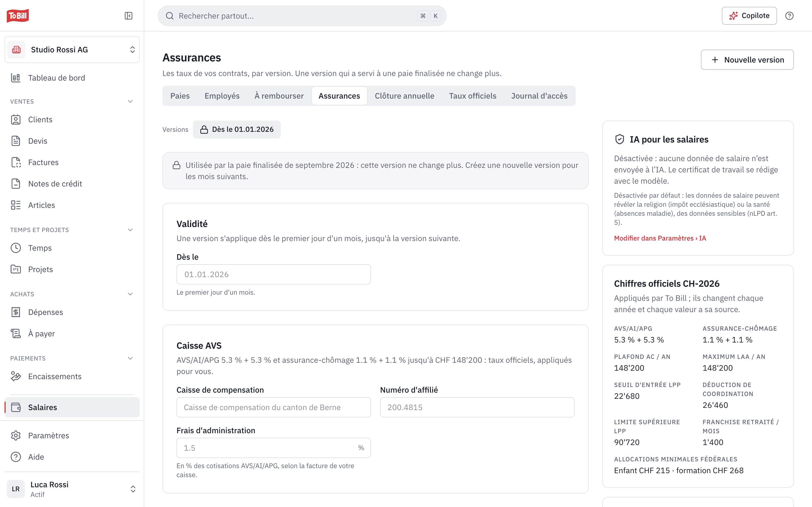812x507 pixels.
Task: Focus the Rechercher partout search field
Action: [x=302, y=16]
